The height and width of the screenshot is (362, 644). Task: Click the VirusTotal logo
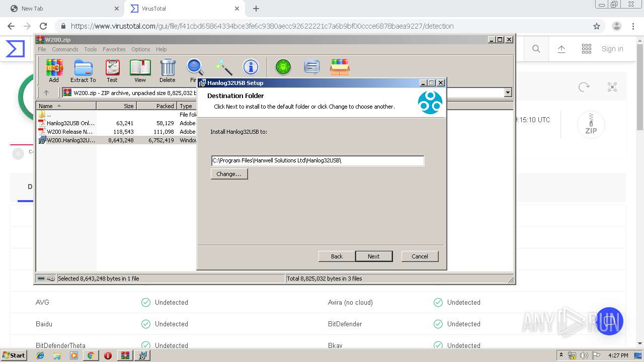point(15,49)
